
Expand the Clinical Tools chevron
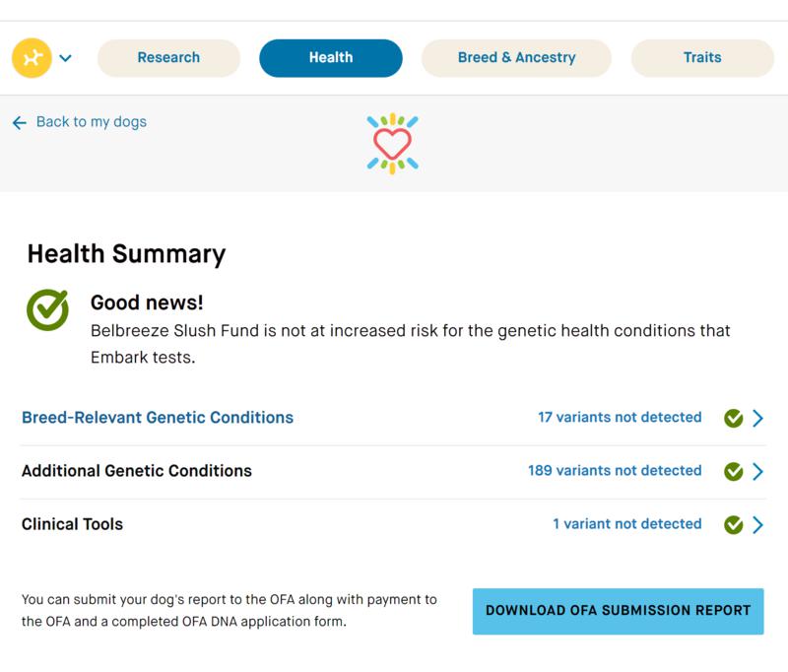(x=757, y=524)
